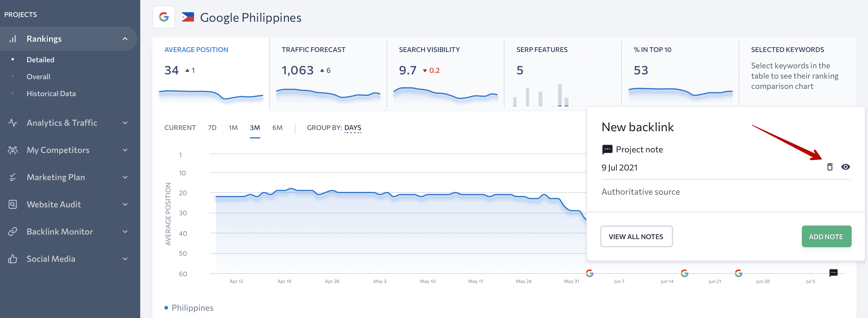This screenshot has height=318, width=868.
Task: Expand Website Audit chevron
Action: [125, 205]
